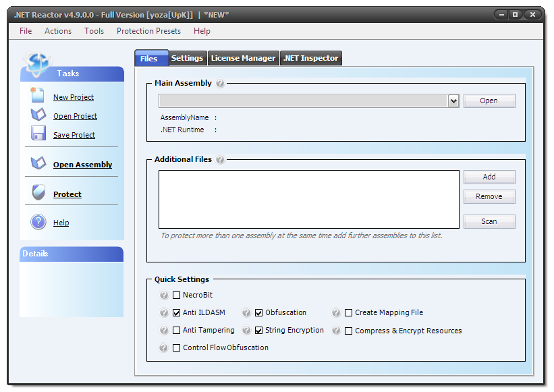Click the help icon beside Main Assembly

[x=220, y=84]
